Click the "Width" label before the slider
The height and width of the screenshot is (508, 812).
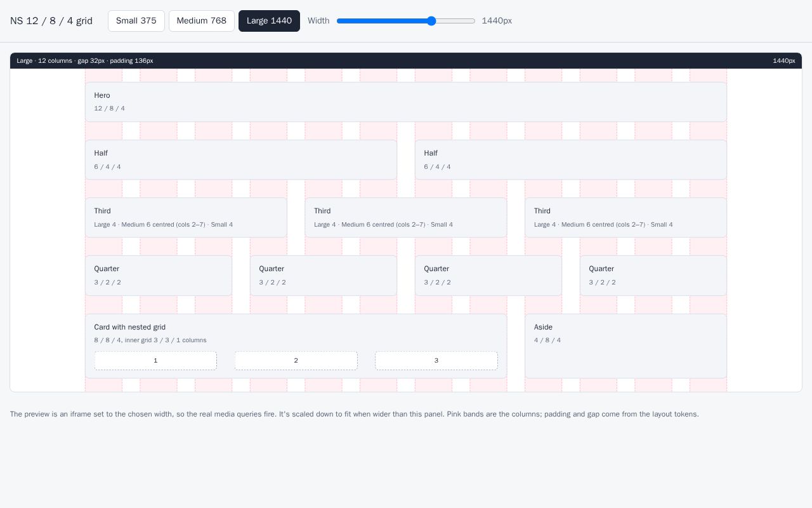coord(318,21)
